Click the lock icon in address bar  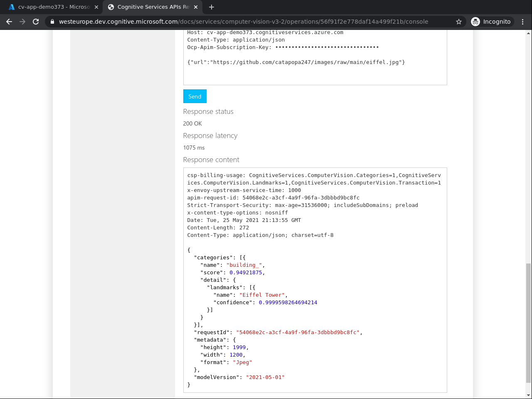[52, 22]
